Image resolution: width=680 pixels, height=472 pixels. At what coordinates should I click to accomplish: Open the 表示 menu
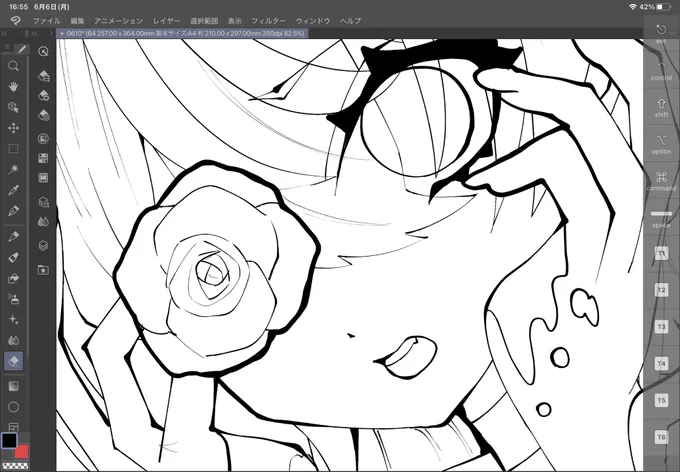click(235, 21)
